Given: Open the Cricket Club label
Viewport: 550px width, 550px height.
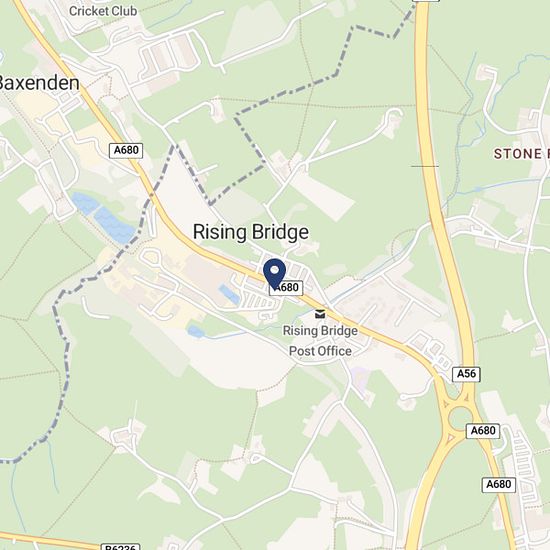Looking at the screenshot, I should click(x=103, y=11).
